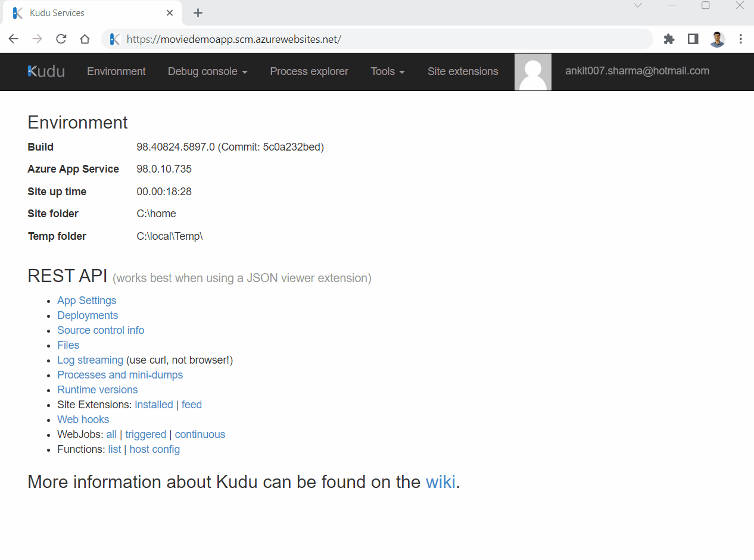Click the Temp folder path C:\local\Temp\

[170, 236]
